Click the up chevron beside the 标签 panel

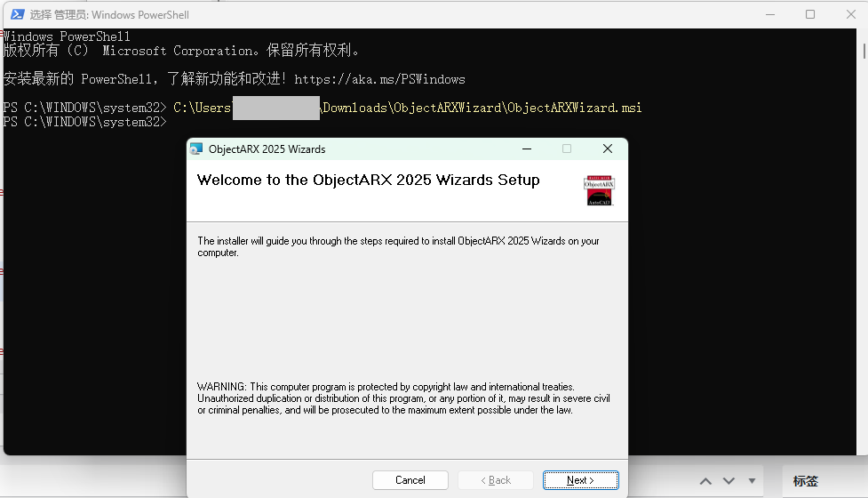click(705, 481)
